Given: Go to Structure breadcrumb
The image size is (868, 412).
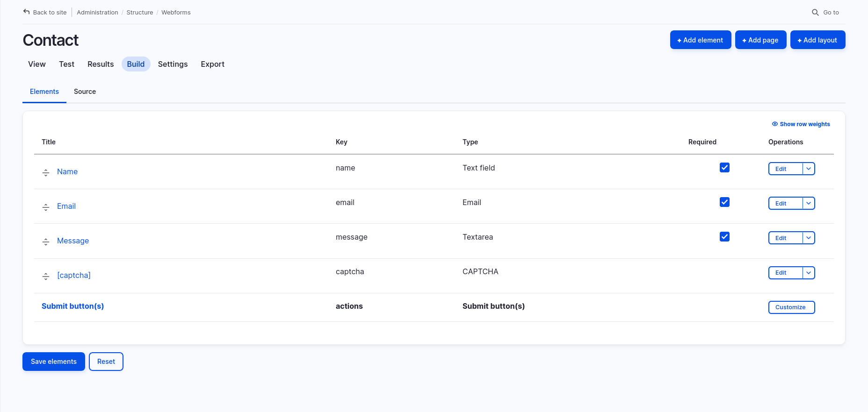Looking at the screenshot, I should (x=140, y=13).
